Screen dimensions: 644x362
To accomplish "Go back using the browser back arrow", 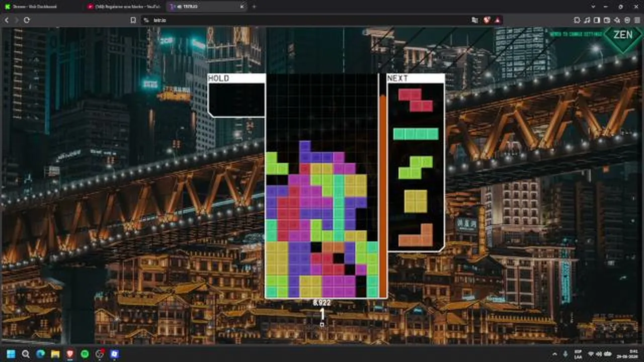I will [7, 20].
